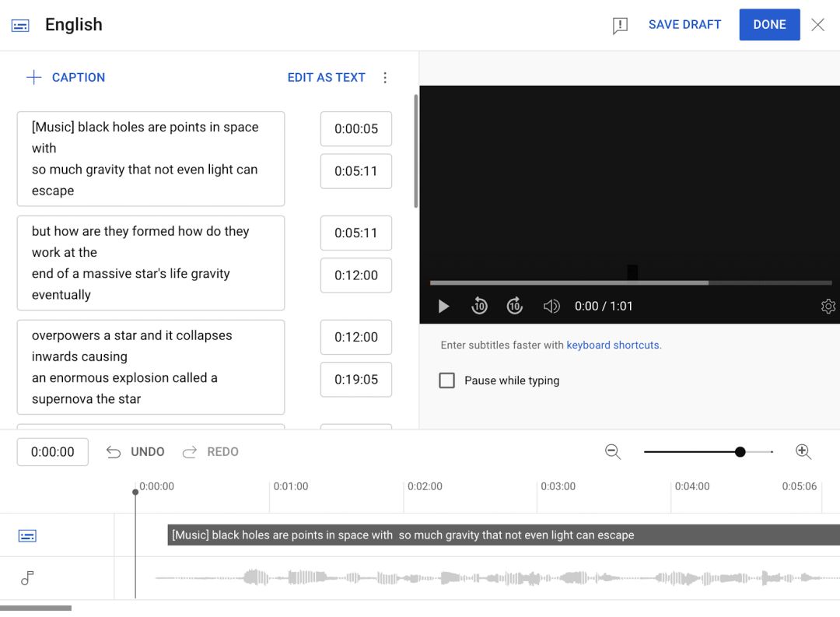840x617 pixels.
Task: Click the 0:04:00 mark on the timeline ruler
Action: 692,486
